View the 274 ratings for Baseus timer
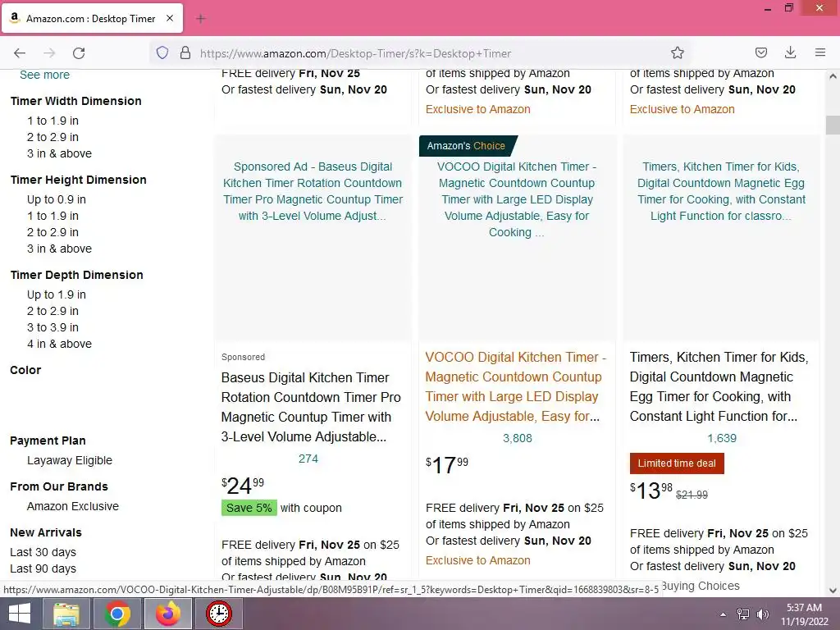The width and height of the screenshot is (840, 630). click(x=308, y=459)
